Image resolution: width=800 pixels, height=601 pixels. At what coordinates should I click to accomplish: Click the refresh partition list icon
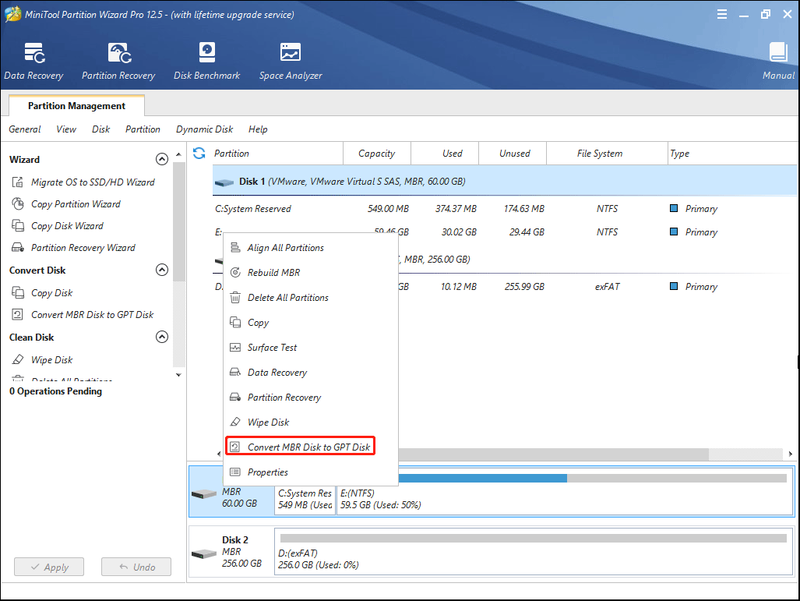(199, 153)
